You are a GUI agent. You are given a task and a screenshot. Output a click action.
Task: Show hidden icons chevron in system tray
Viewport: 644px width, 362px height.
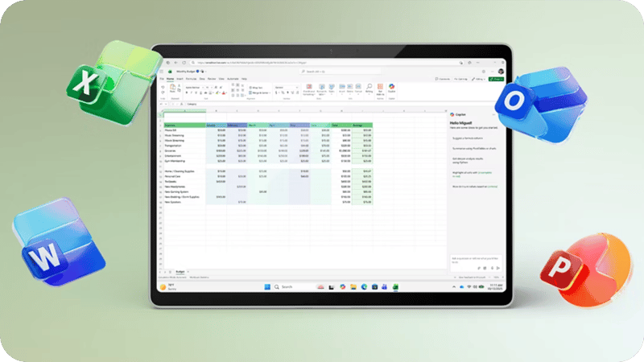[454, 287]
